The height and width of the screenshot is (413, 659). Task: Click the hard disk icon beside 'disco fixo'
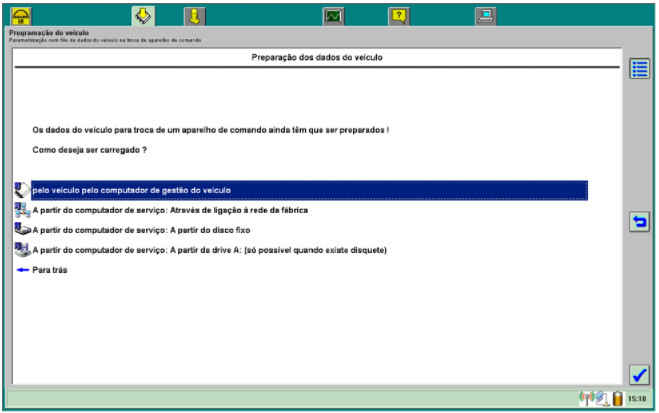[x=23, y=229]
